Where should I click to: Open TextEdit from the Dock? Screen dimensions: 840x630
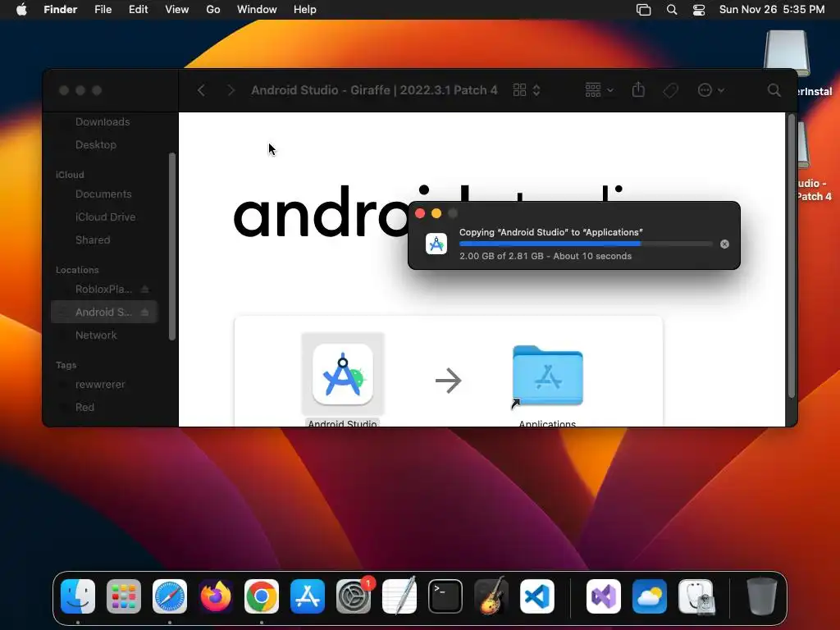click(x=399, y=596)
